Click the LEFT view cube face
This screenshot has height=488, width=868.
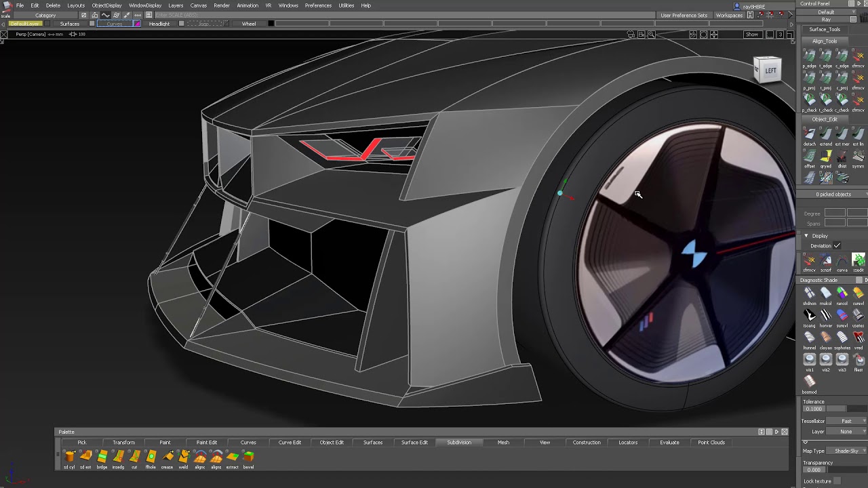770,70
